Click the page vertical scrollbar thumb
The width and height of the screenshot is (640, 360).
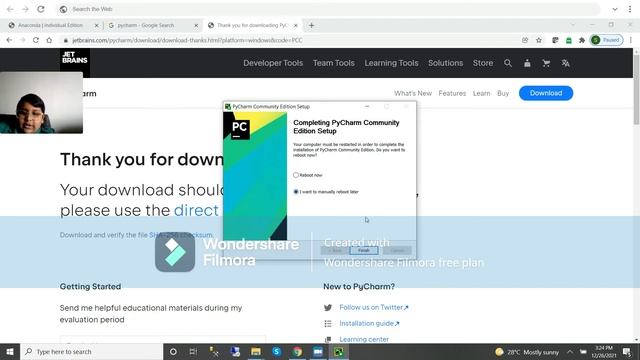point(636,90)
